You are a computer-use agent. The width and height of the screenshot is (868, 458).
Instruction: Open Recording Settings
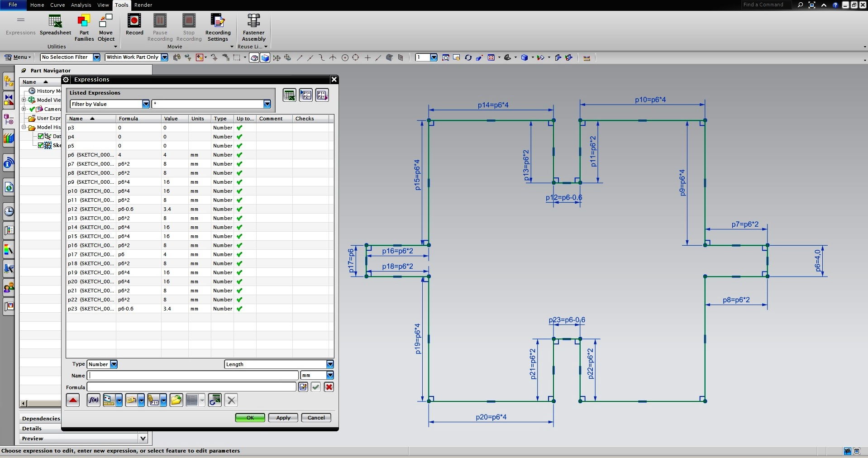click(218, 21)
